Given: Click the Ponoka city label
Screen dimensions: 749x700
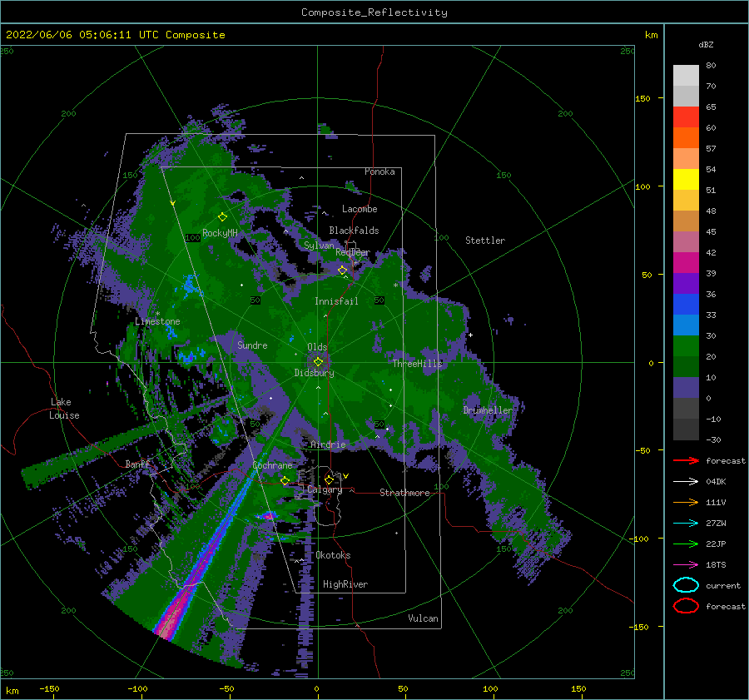Looking at the screenshot, I should click(379, 171).
